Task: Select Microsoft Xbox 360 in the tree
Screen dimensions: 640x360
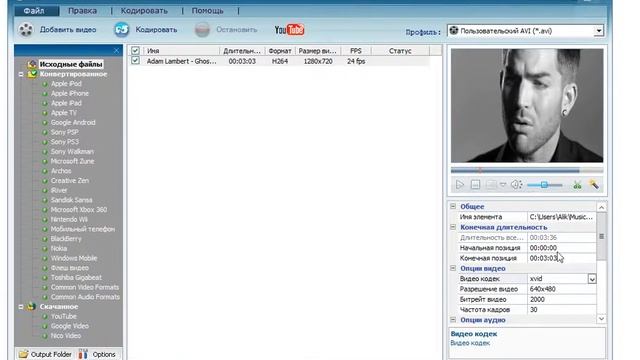Action: (x=79, y=210)
